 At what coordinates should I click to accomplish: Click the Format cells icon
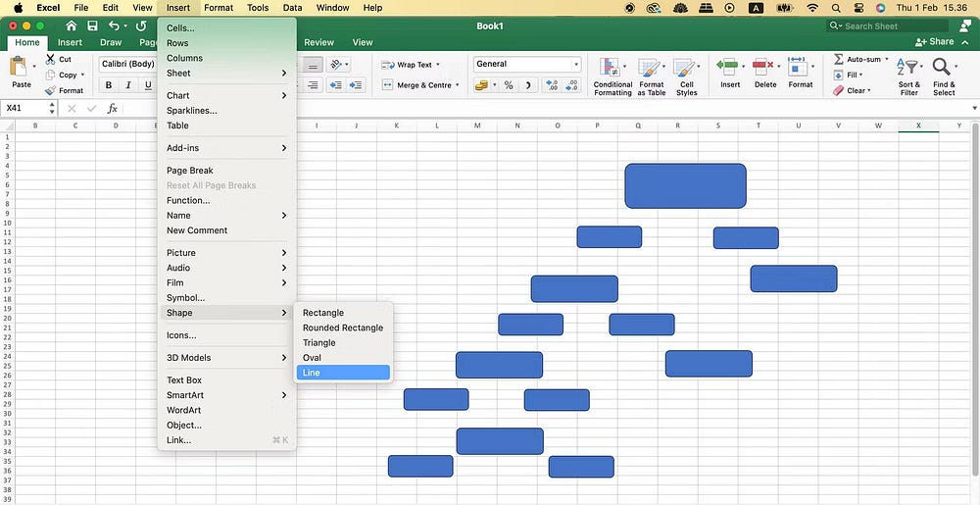pyautogui.click(x=797, y=66)
